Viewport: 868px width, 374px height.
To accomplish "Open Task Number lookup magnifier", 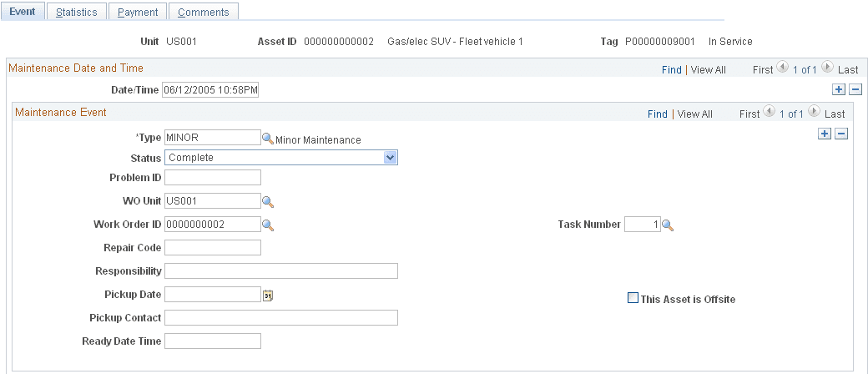I will pyautogui.click(x=669, y=225).
